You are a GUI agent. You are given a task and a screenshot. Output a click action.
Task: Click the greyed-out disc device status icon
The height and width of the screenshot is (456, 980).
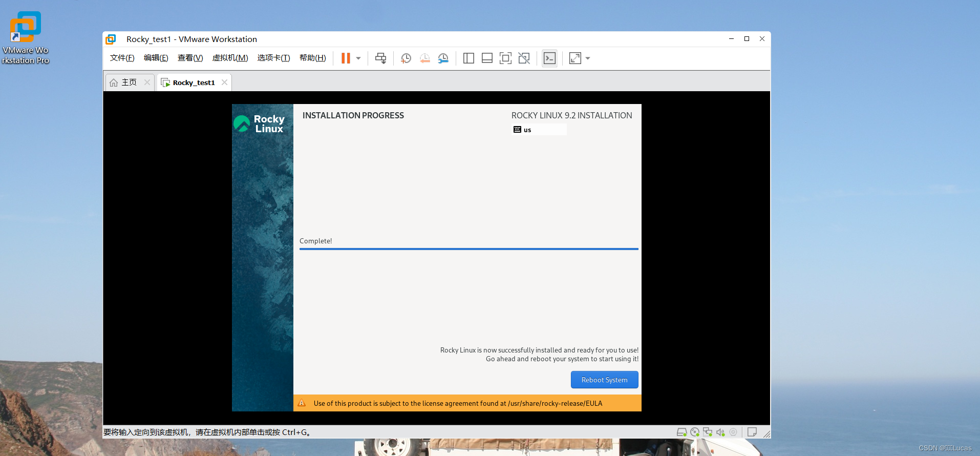[733, 432]
